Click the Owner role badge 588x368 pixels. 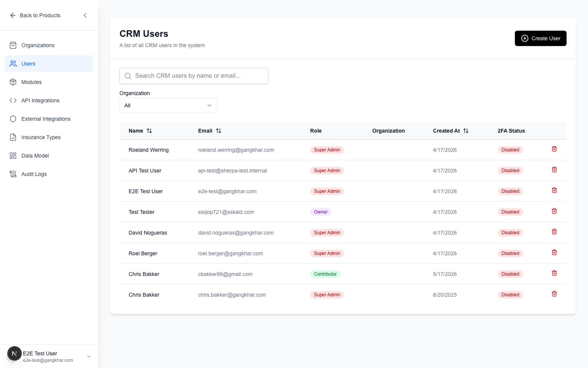pos(321,212)
